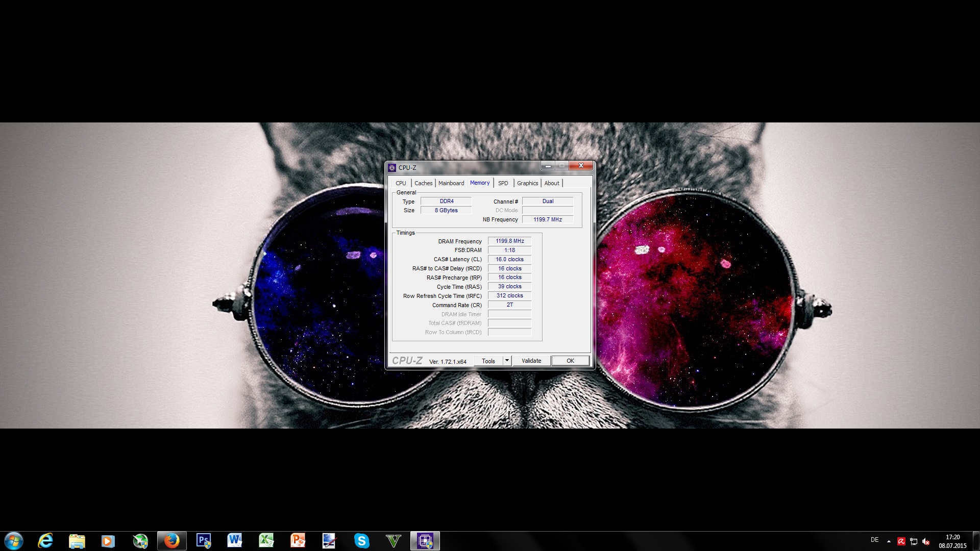
Task: Click the GTA V taskbar icon
Action: [393, 541]
